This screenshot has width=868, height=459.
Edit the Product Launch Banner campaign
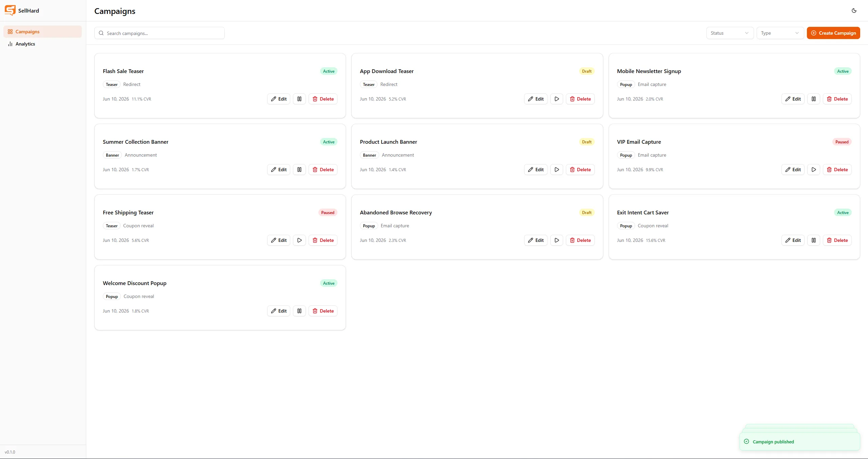536,170
